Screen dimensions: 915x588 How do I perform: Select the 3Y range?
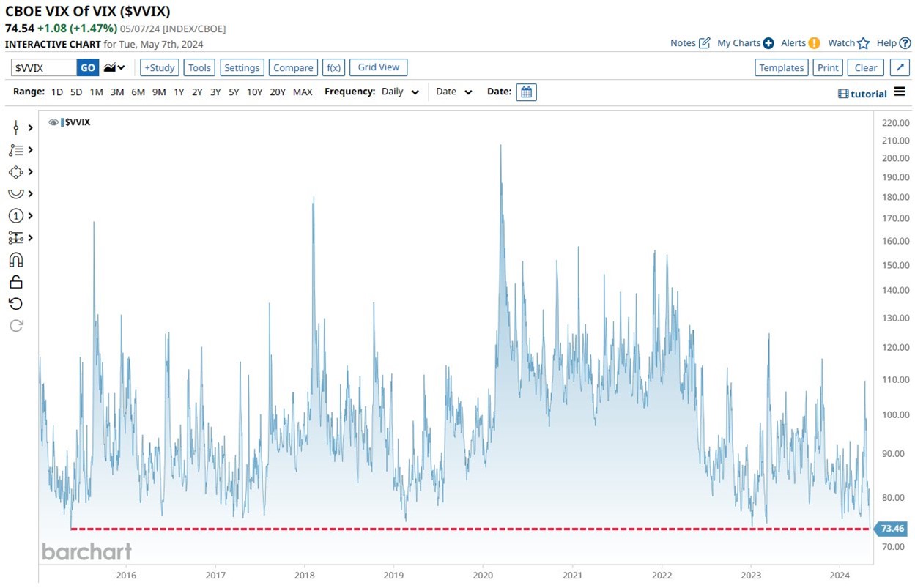[x=215, y=92]
